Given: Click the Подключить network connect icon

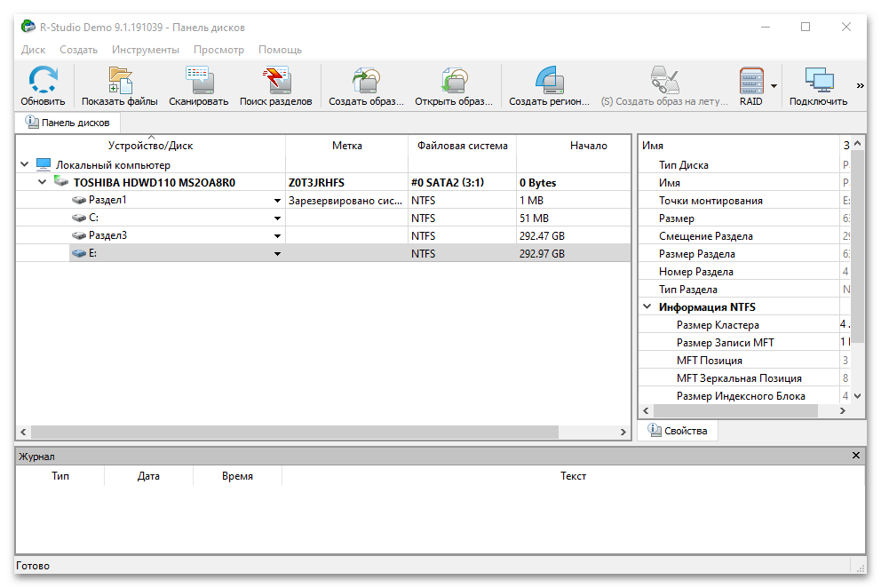Looking at the screenshot, I should (817, 82).
